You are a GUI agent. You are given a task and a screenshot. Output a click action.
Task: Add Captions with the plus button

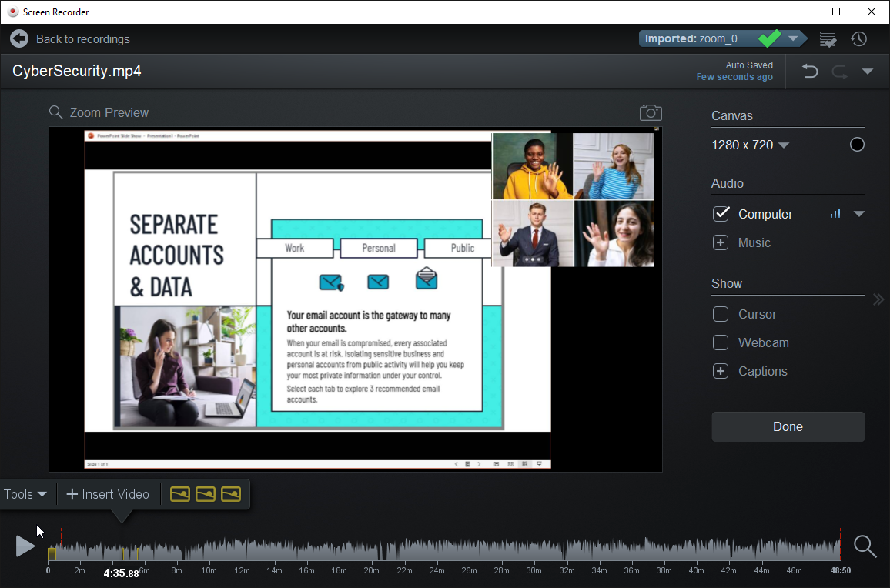coord(721,371)
